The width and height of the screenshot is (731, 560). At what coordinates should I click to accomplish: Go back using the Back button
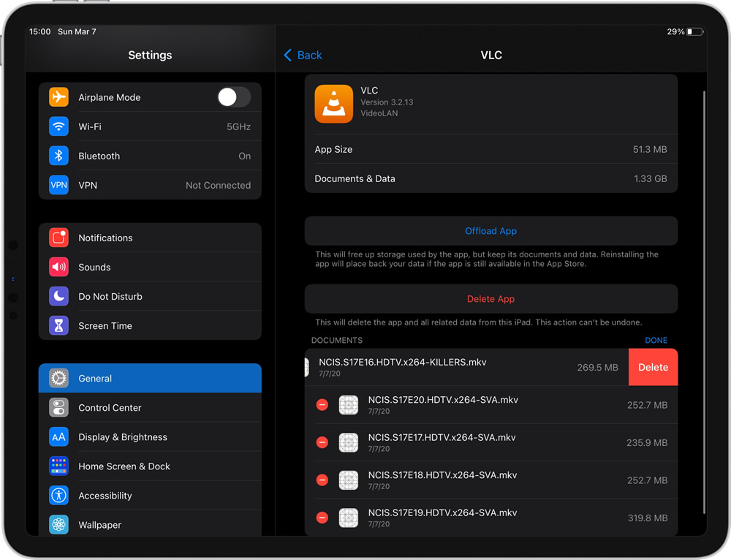pos(303,55)
